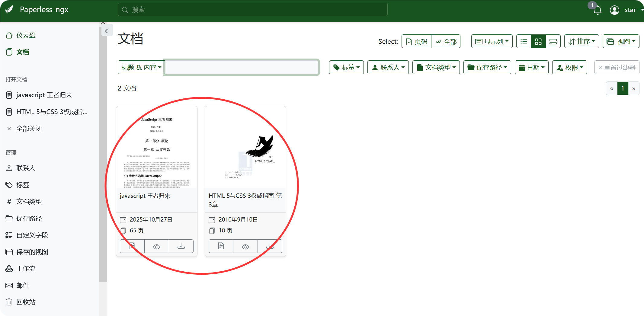Open 文档类型 in the sidebar management section
Screen dimensions: 644x316
tap(29, 202)
